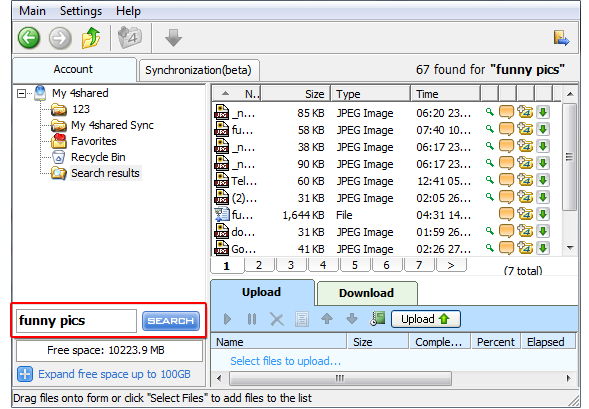The width and height of the screenshot is (589, 409).
Task: Click the Start transfer play icon
Action: coord(227,319)
